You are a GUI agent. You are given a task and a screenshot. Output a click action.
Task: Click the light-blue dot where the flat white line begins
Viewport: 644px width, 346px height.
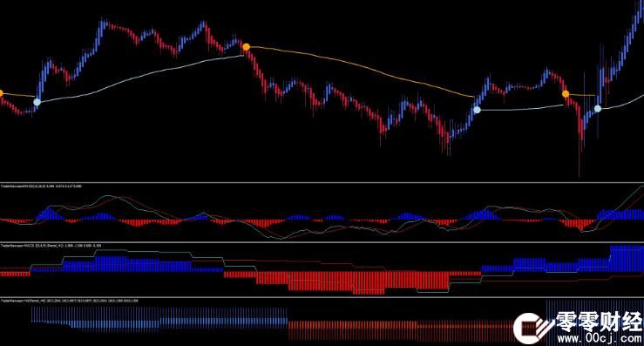(x=477, y=110)
